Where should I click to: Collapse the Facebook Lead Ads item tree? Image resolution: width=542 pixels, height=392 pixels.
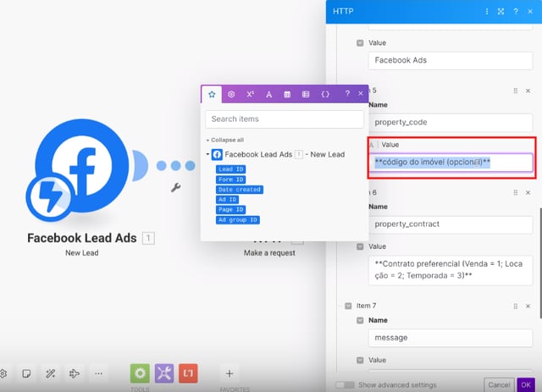coord(207,154)
